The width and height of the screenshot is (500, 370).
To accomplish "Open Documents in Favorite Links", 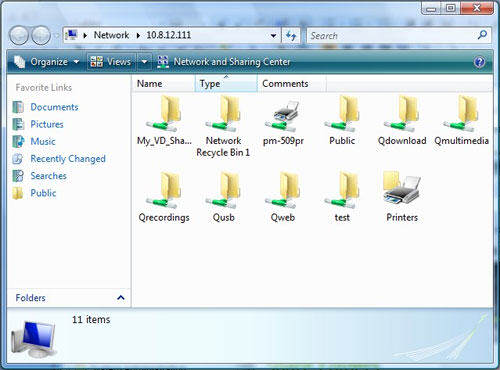I will coord(46,107).
